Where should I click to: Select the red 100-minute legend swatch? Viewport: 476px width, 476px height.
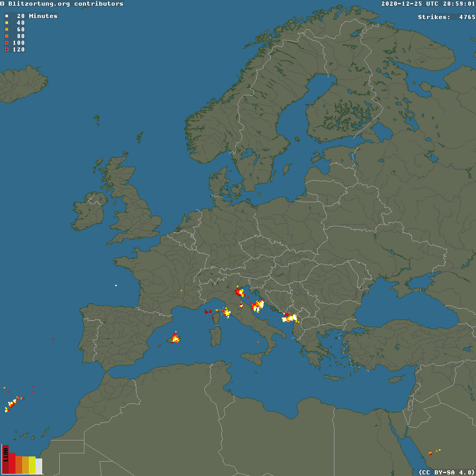coord(7,43)
